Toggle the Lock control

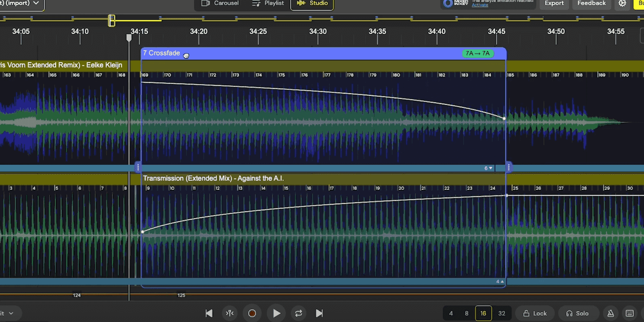pos(535,313)
